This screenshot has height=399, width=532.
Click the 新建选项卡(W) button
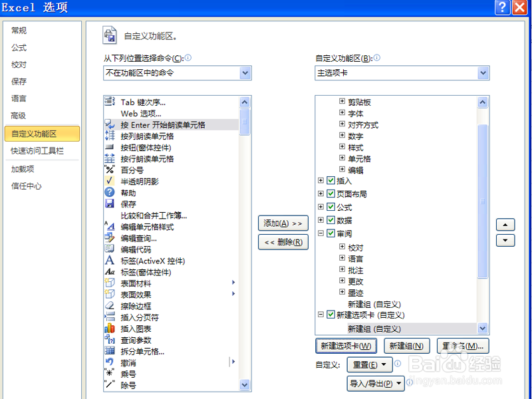pyautogui.click(x=346, y=346)
